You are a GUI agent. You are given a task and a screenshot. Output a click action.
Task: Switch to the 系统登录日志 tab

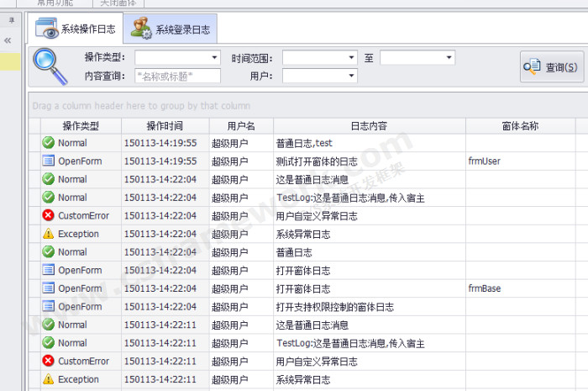coord(171,30)
